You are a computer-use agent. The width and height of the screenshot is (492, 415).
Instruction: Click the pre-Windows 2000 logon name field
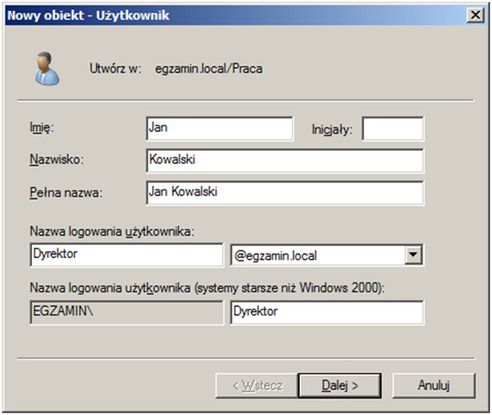click(x=327, y=312)
